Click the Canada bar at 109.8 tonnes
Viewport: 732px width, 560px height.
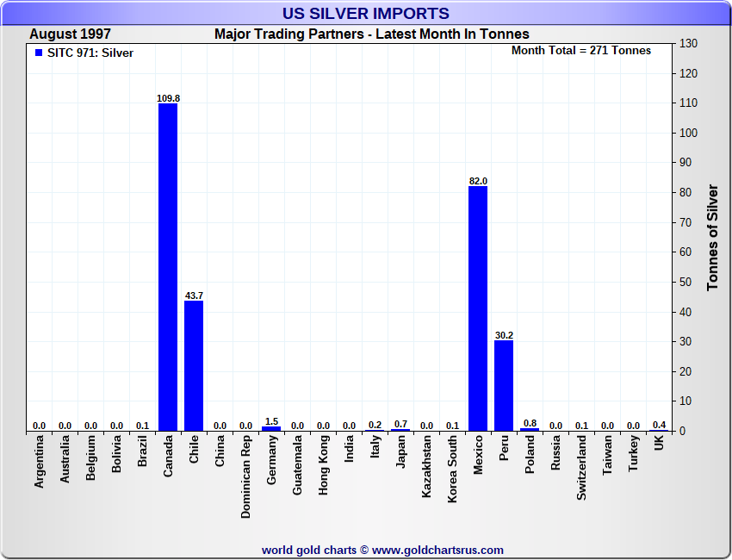click(168, 267)
